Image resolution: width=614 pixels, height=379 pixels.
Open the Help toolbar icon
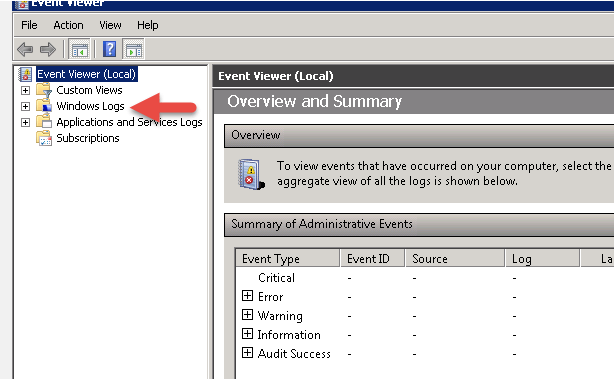click(x=109, y=49)
